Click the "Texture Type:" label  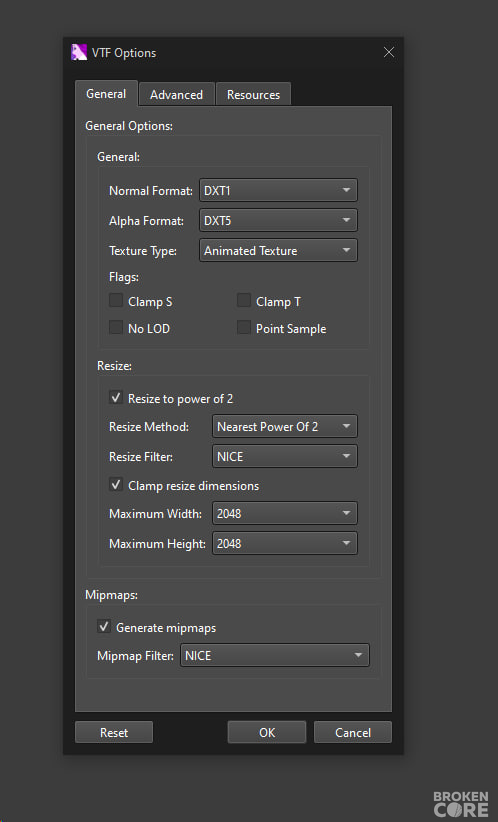point(143,251)
